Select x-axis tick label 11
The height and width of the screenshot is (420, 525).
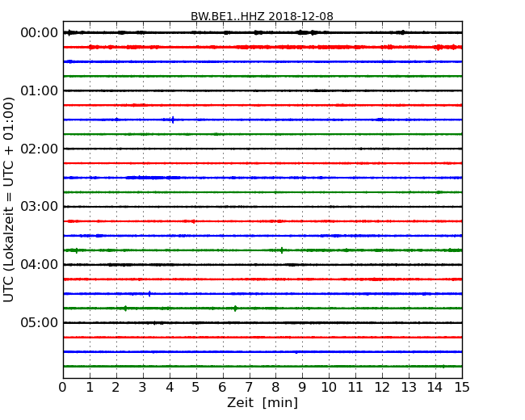click(355, 388)
